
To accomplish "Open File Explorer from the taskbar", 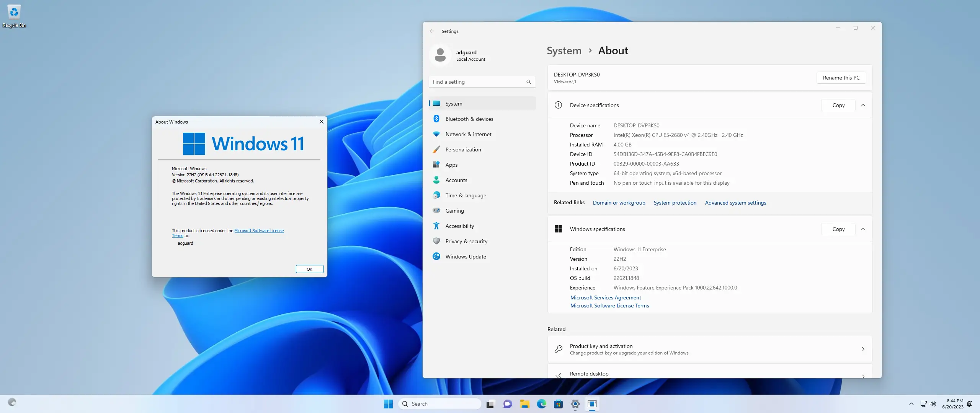I will 524,404.
